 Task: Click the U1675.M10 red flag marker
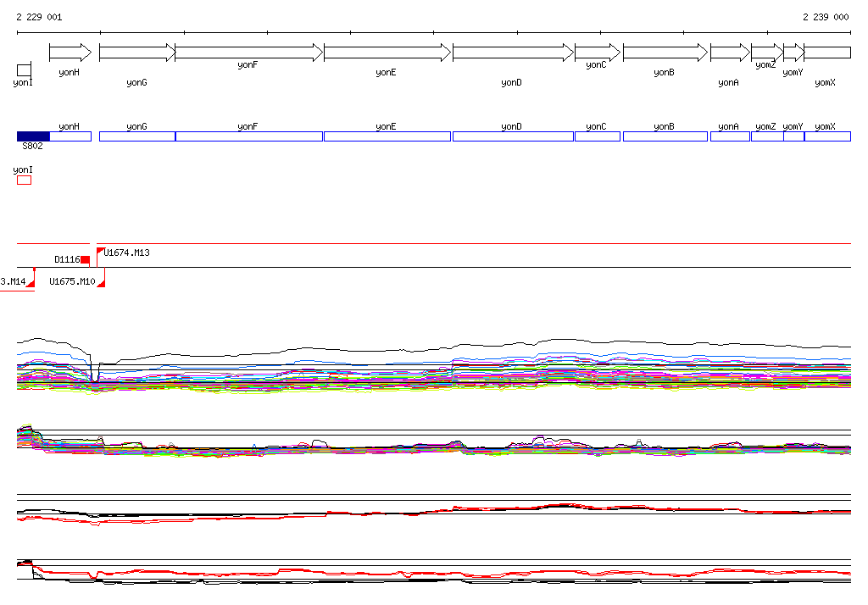click(x=102, y=282)
